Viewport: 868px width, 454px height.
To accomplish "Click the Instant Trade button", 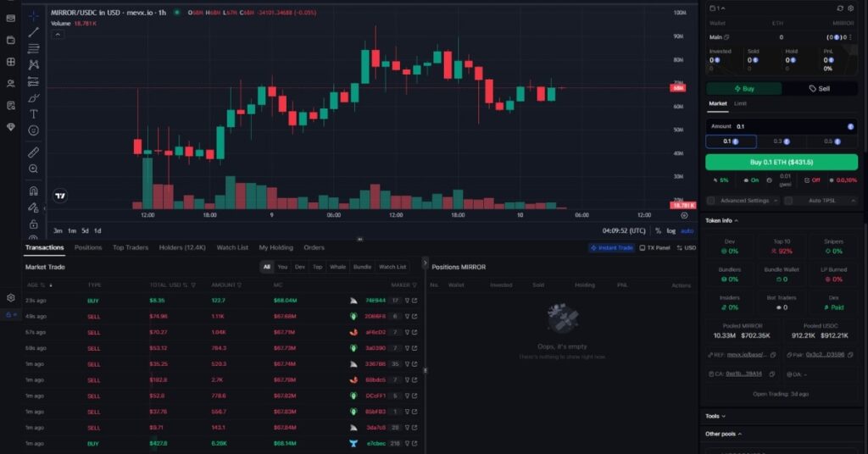I will (x=612, y=247).
